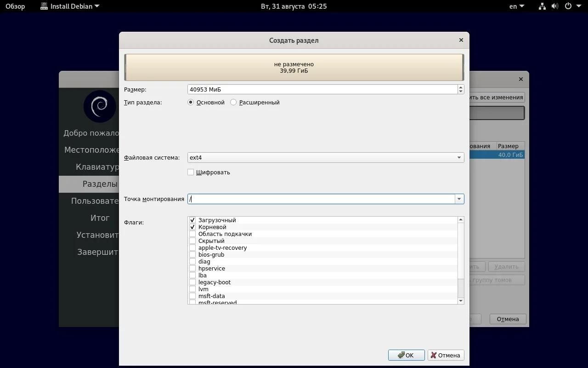
Task: Check the bios-grub flag
Action: coord(192,254)
